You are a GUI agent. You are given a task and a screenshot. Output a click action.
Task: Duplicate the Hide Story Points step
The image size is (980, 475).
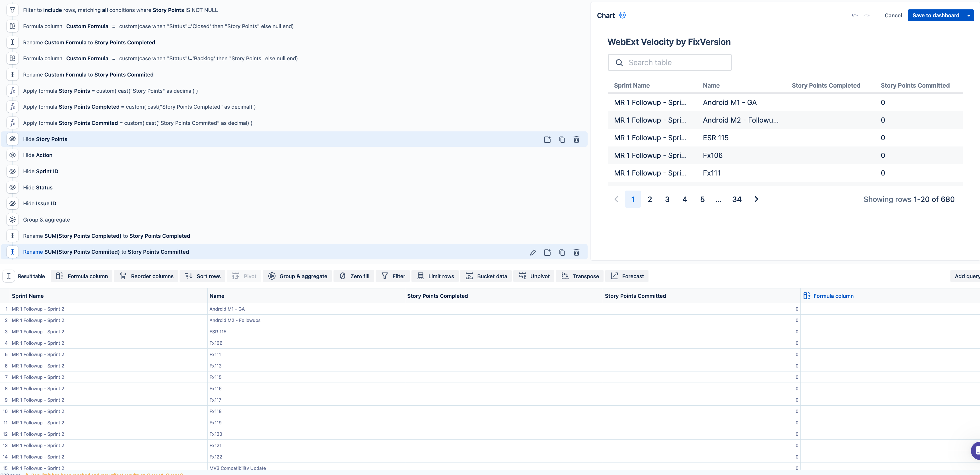click(562, 140)
